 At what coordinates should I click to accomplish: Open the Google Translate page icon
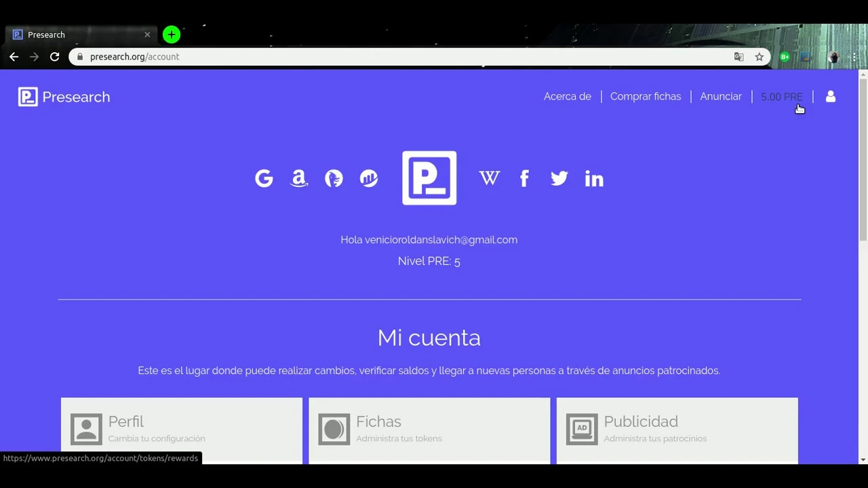pos(739,57)
